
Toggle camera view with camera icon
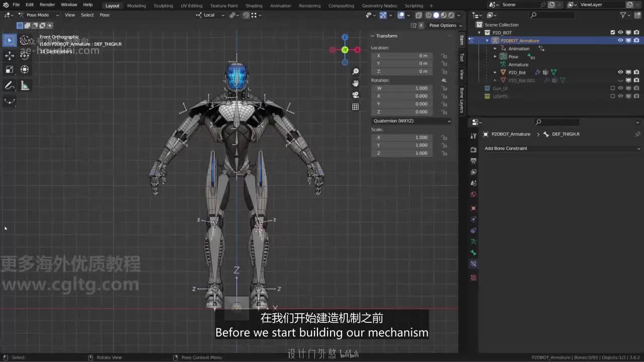tap(356, 95)
